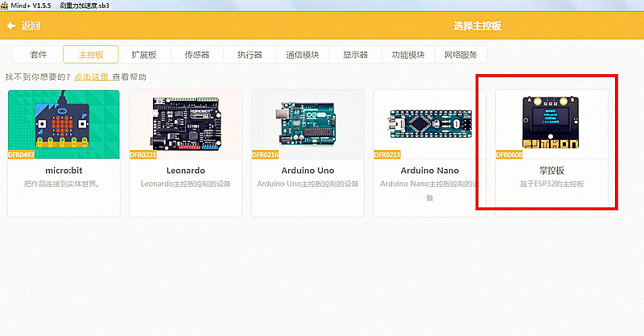Open the 传感器 tab
The height and width of the screenshot is (336, 644).
tap(196, 55)
